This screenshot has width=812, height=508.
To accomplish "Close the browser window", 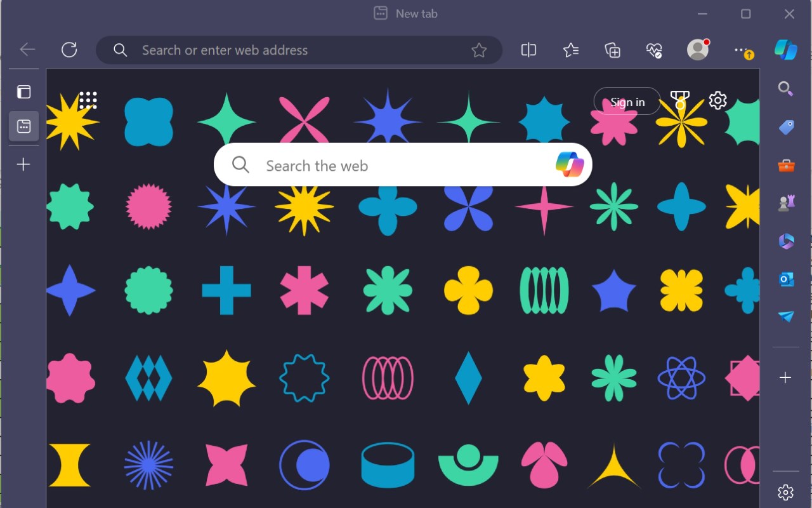I will [789, 13].
